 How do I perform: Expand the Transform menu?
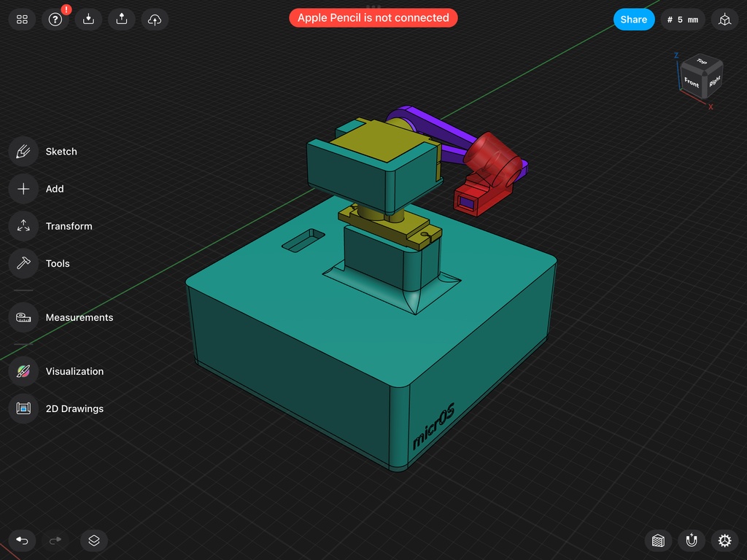(x=23, y=226)
